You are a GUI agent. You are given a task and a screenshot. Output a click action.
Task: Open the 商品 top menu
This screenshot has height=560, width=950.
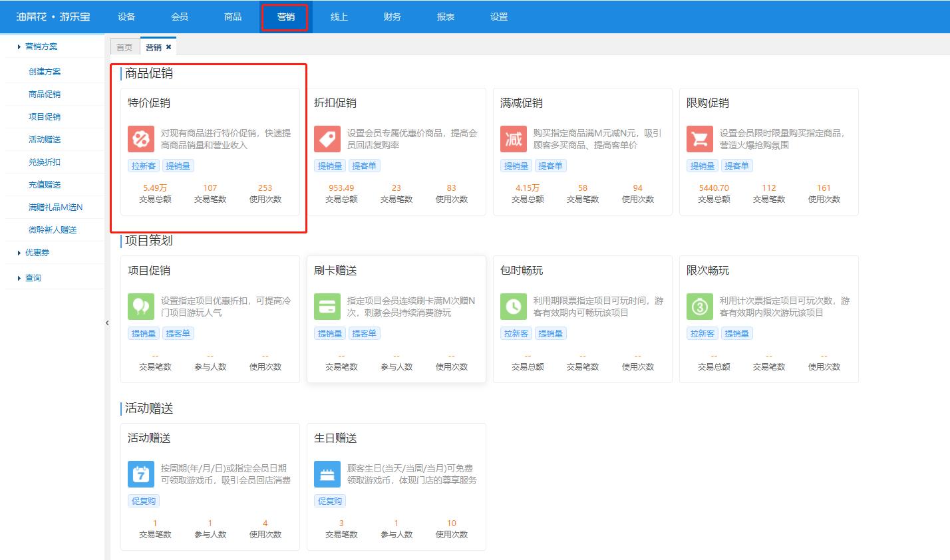tap(233, 17)
